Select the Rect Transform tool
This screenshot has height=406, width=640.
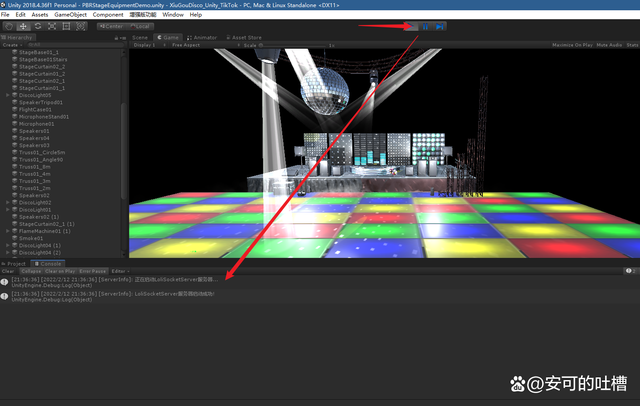(x=65, y=26)
